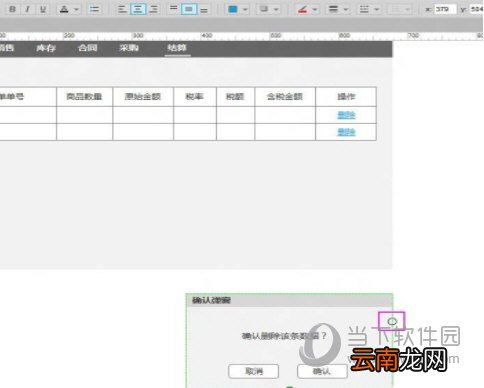The width and height of the screenshot is (484, 388).
Task: Select the 合同 navigation tab
Action: click(88, 48)
